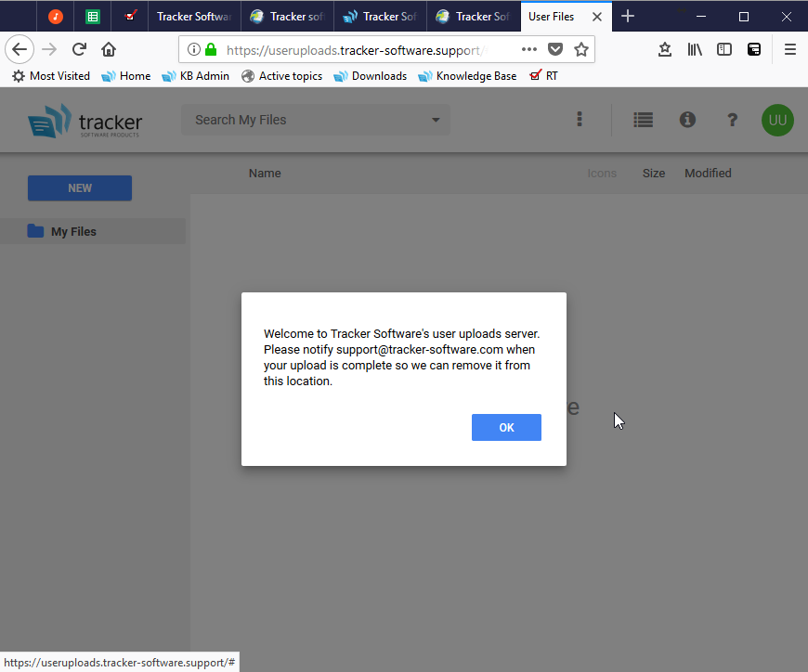Open Most Visited bookmarks folder
Image resolution: width=808 pixels, height=672 pixels.
pos(51,76)
